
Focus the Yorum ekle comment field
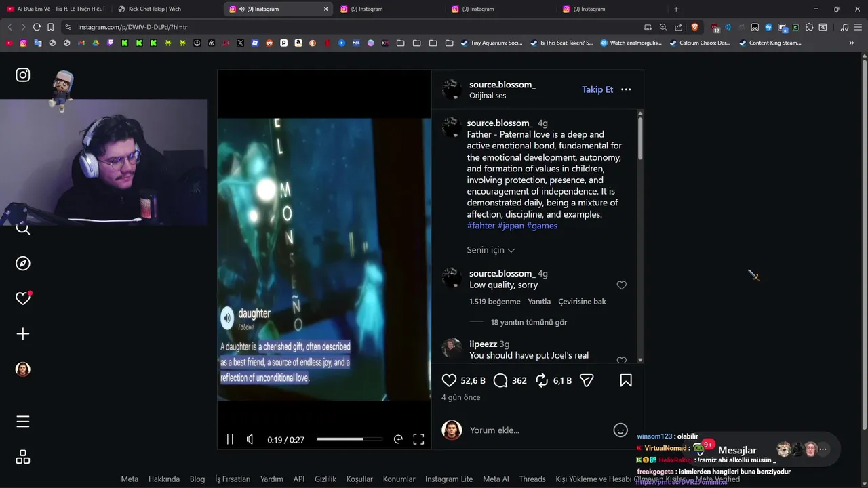pos(536,430)
